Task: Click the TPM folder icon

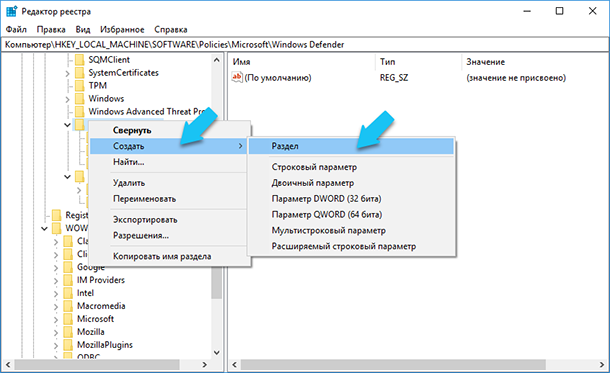Action: click(x=80, y=86)
